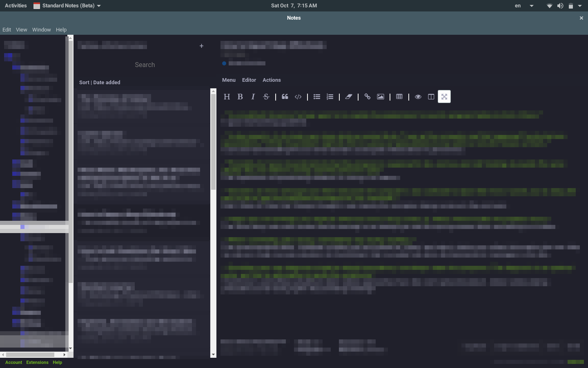Open the Help menu in menu bar
588x368 pixels.
point(61,30)
